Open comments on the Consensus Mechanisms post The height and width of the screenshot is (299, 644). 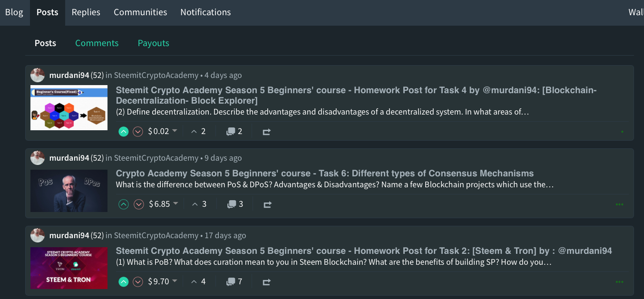[x=235, y=204]
